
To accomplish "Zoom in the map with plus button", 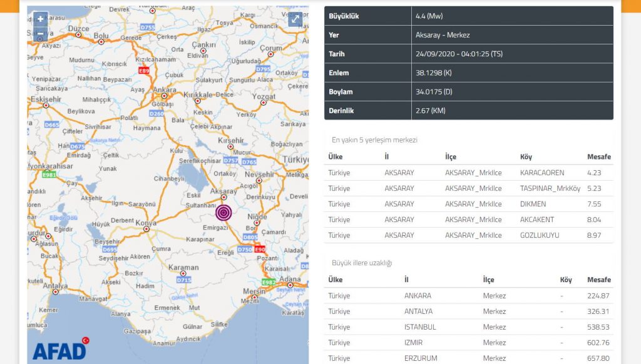I will click(x=40, y=19).
